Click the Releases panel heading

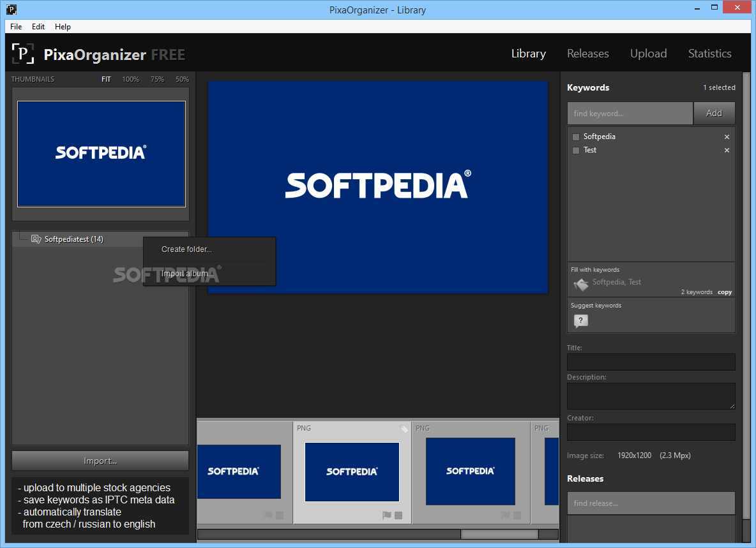point(585,478)
